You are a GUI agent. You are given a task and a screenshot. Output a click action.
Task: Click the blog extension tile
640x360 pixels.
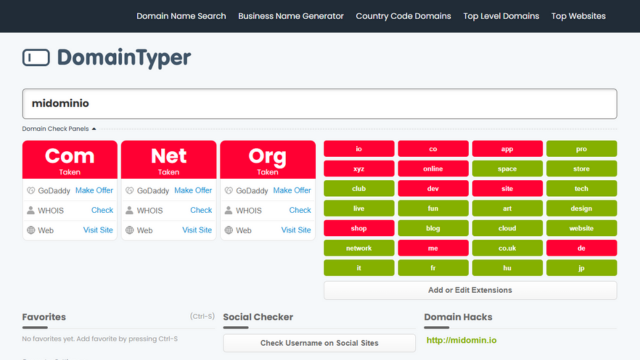pyautogui.click(x=433, y=228)
